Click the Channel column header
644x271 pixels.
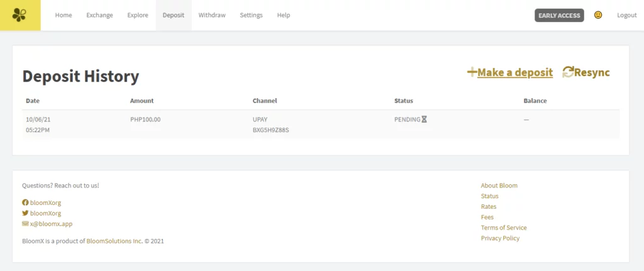tap(265, 101)
